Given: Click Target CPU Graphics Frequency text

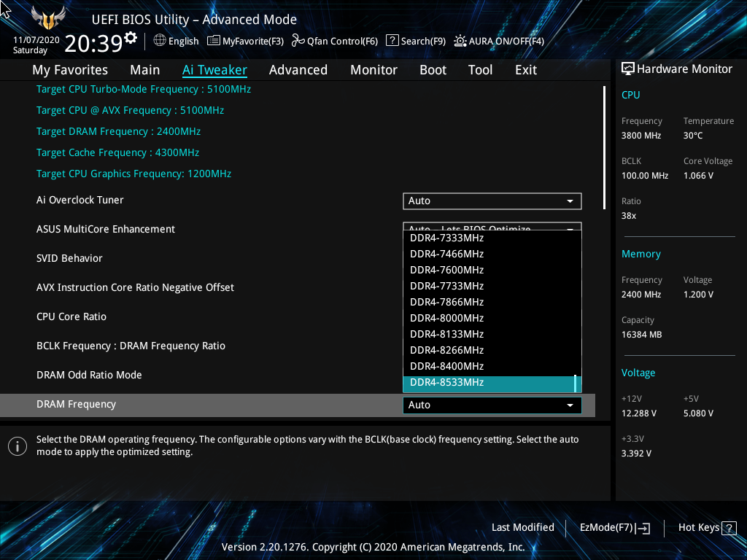Looking at the screenshot, I should [134, 174].
